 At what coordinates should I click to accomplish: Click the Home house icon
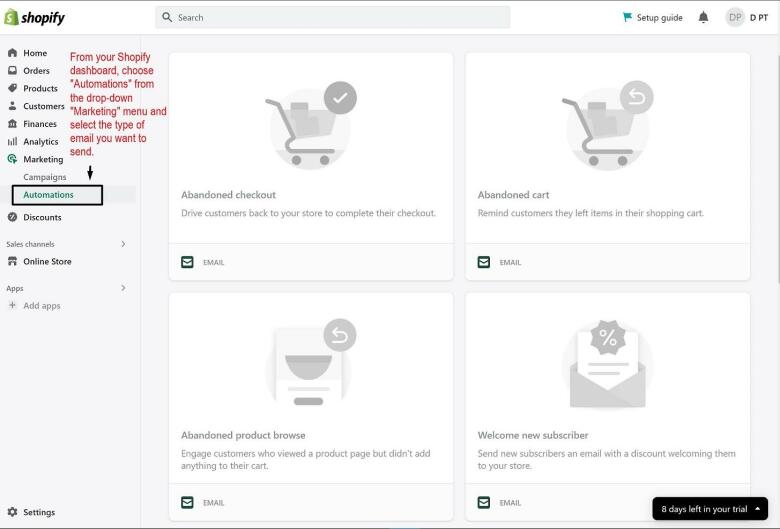click(x=12, y=53)
